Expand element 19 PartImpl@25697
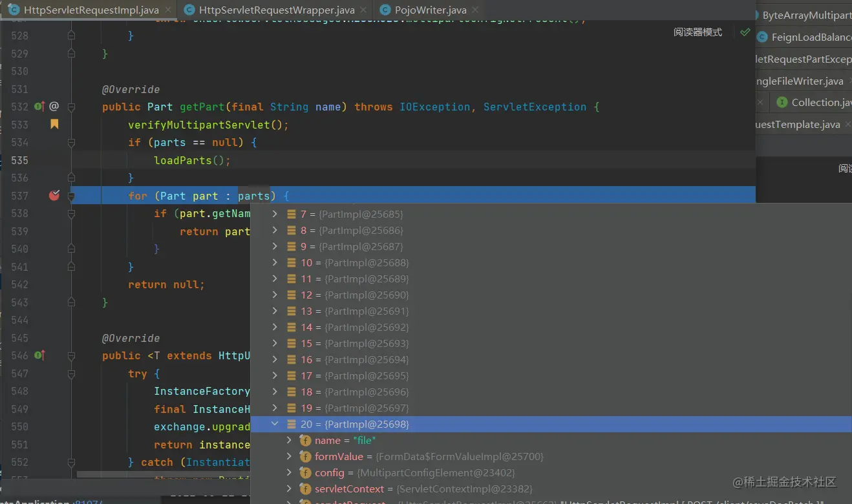852x504 pixels. click(x=275, y=408)
